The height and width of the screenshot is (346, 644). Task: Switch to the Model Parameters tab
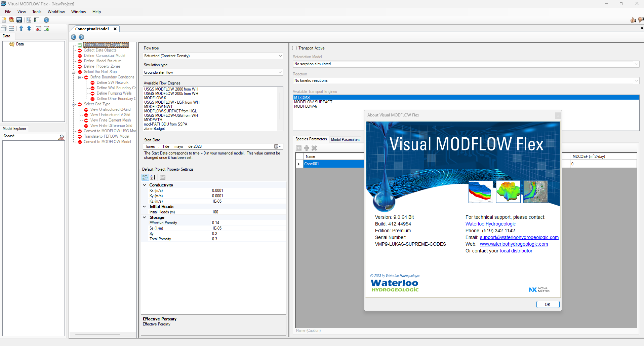click(346, 139)
